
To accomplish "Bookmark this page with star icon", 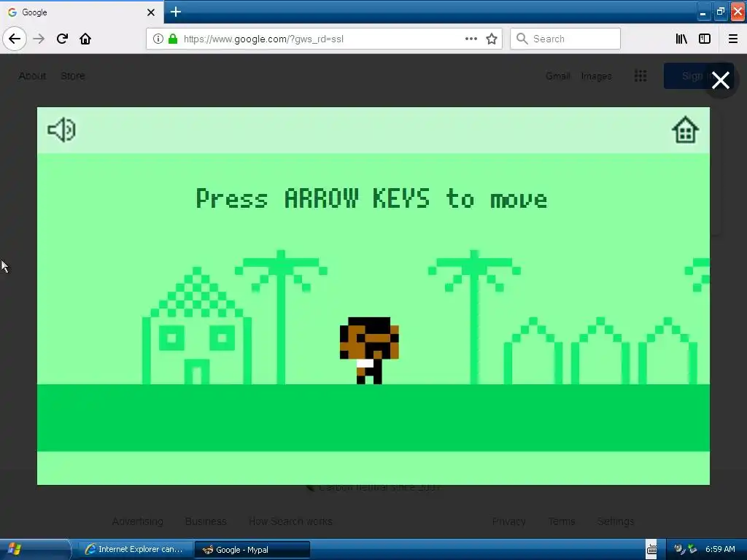I will click(491, 39).
